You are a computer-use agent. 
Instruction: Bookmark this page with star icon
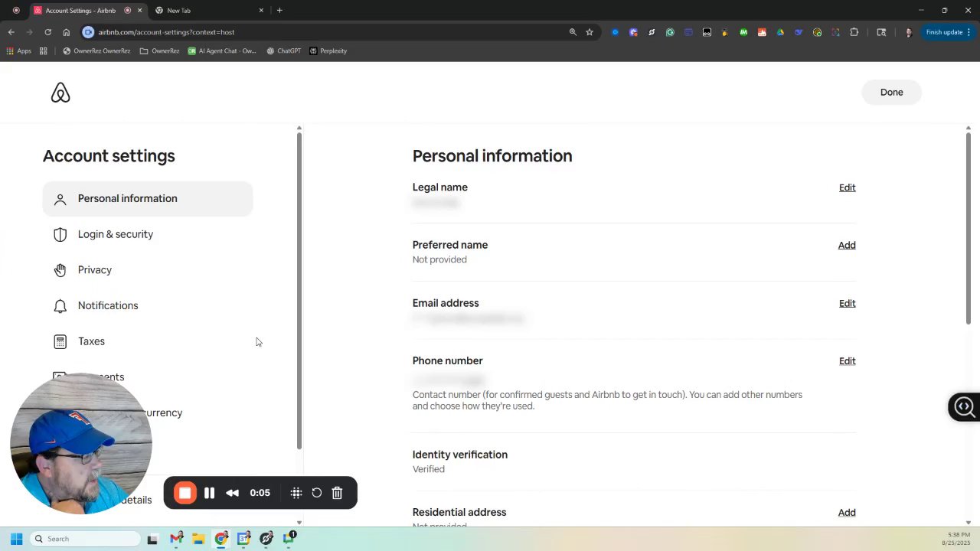tap(590, 32)
